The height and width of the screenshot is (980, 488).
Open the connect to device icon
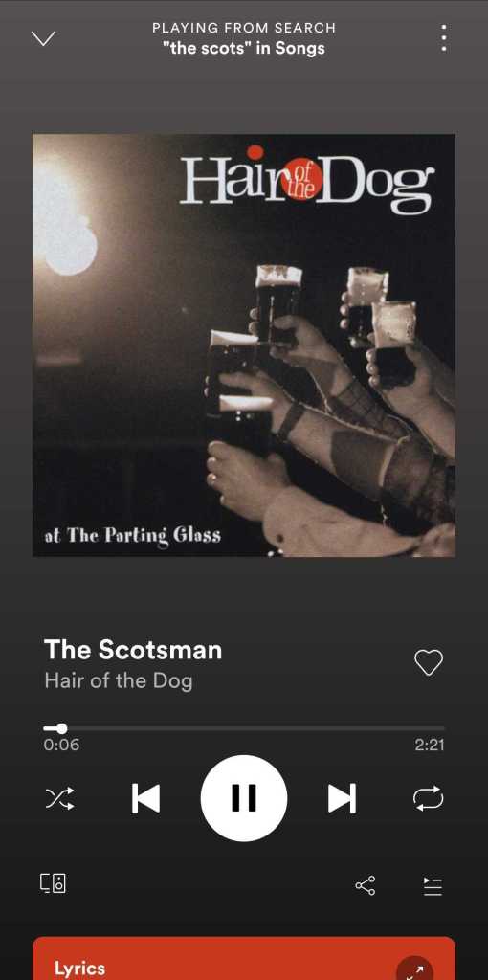[54, 883]
